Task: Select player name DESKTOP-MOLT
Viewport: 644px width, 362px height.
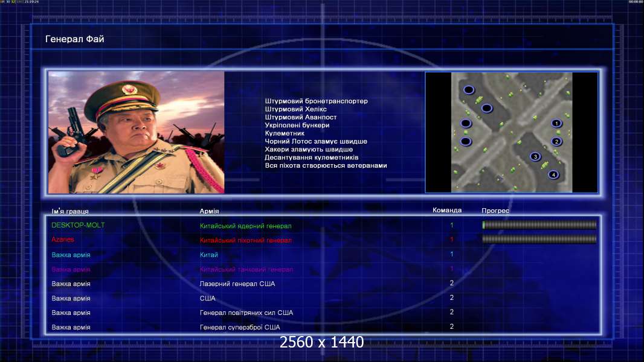Action: (78, 225)
